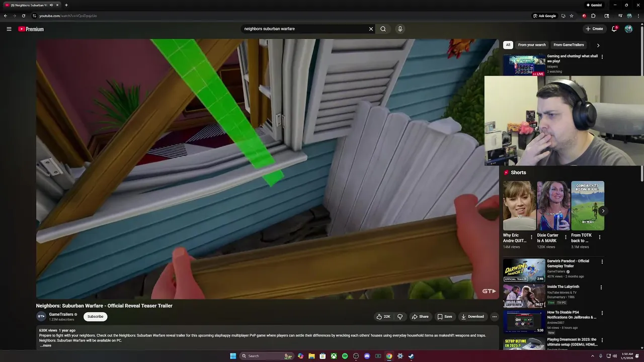644x362 pixels.
Task: Click the Share button
Action: tap(420, 317)
